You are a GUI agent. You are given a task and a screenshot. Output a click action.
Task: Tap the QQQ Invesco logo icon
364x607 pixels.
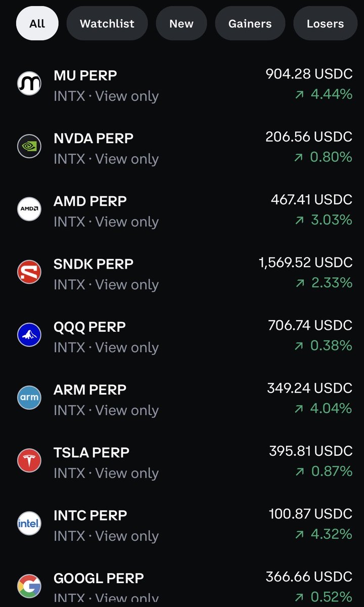coord(29,334)
